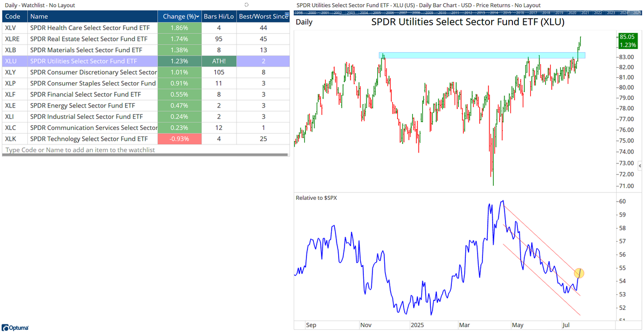Click the 71.00 price scale label
Image resolution: width=644 pixels, height=332 pixels.
626,186
